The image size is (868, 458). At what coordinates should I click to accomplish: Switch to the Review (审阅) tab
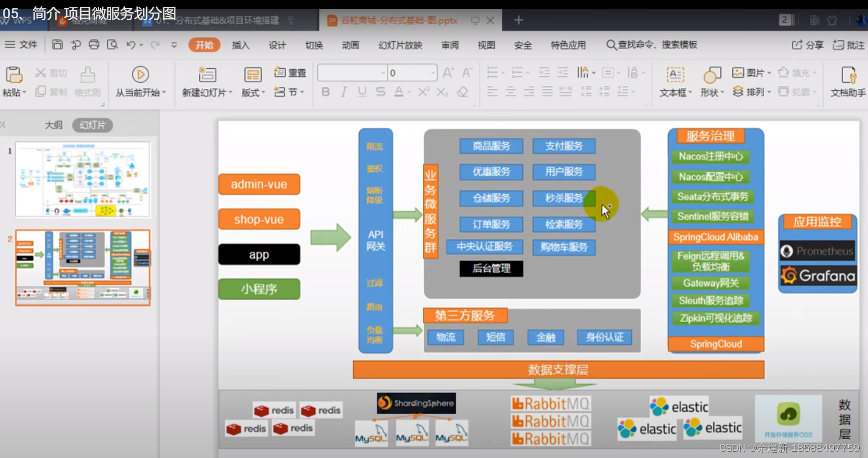pyautogui.click(x=450, y=45)
